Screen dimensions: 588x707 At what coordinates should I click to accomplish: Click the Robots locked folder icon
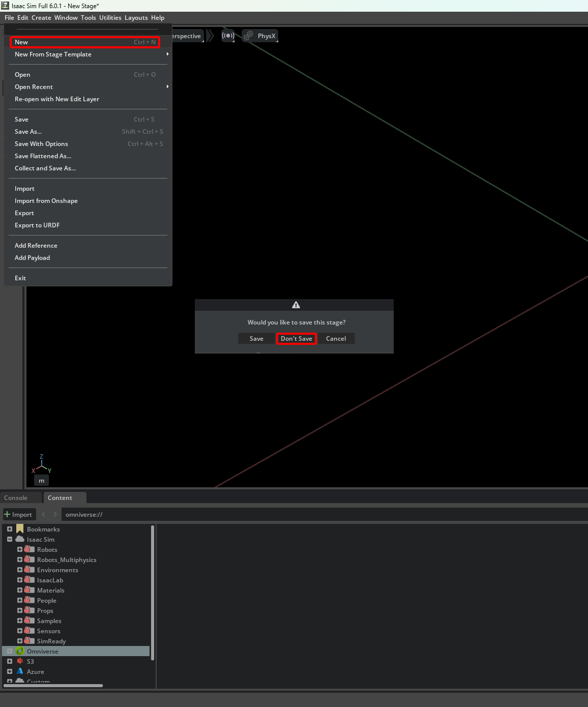30,549
